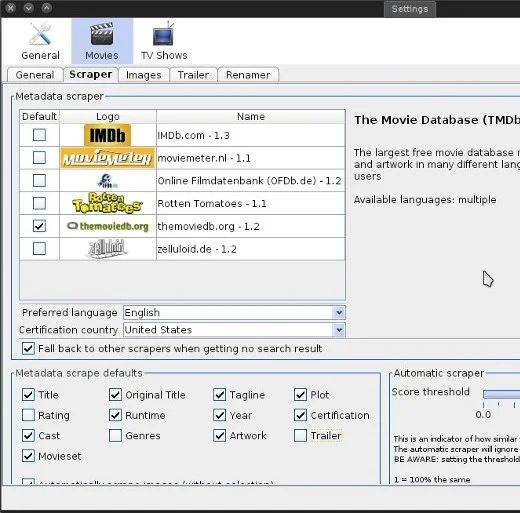Enable Rotten Tomatoes default checkbox

click(39, 203)
